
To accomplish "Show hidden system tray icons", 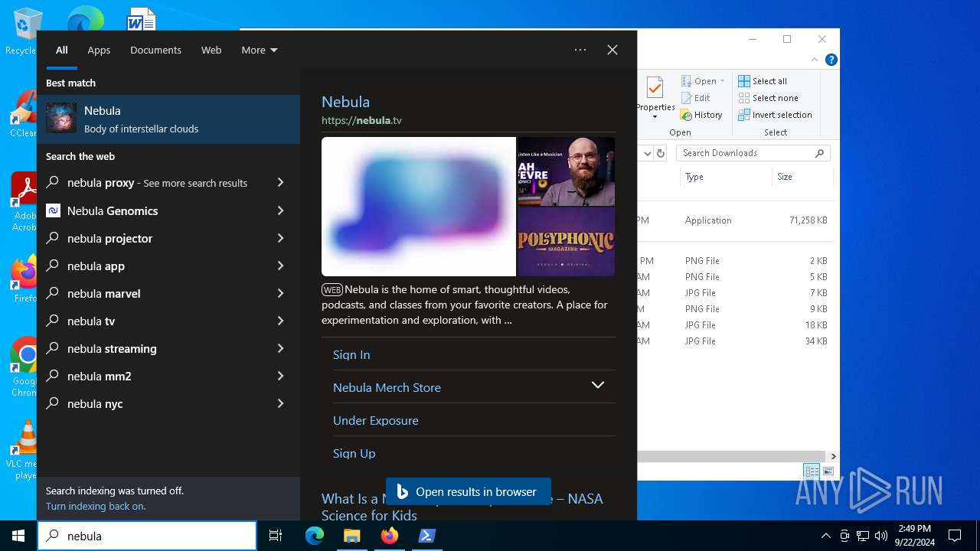I will pyautogui.click(x=825, y=536).
